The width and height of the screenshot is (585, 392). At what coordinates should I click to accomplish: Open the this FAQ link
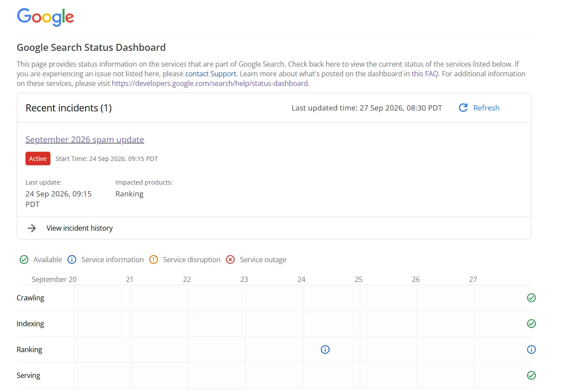(425, 74)
